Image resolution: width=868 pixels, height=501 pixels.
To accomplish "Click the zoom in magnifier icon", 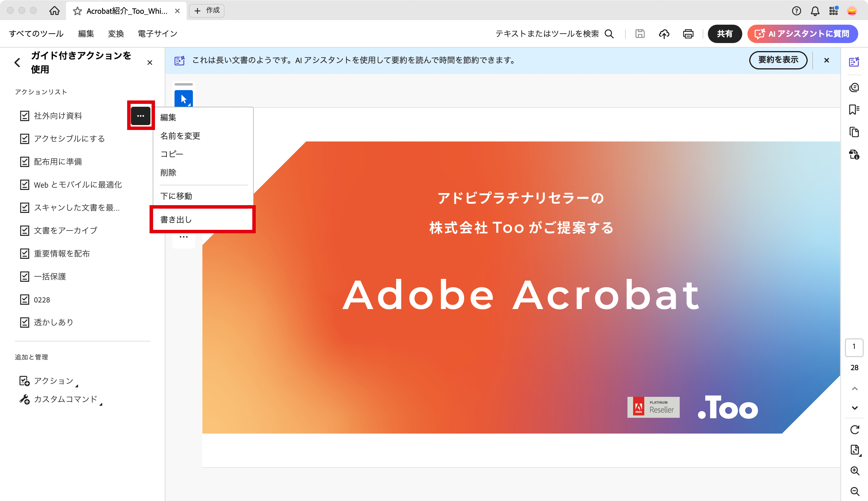I will 855,470.
